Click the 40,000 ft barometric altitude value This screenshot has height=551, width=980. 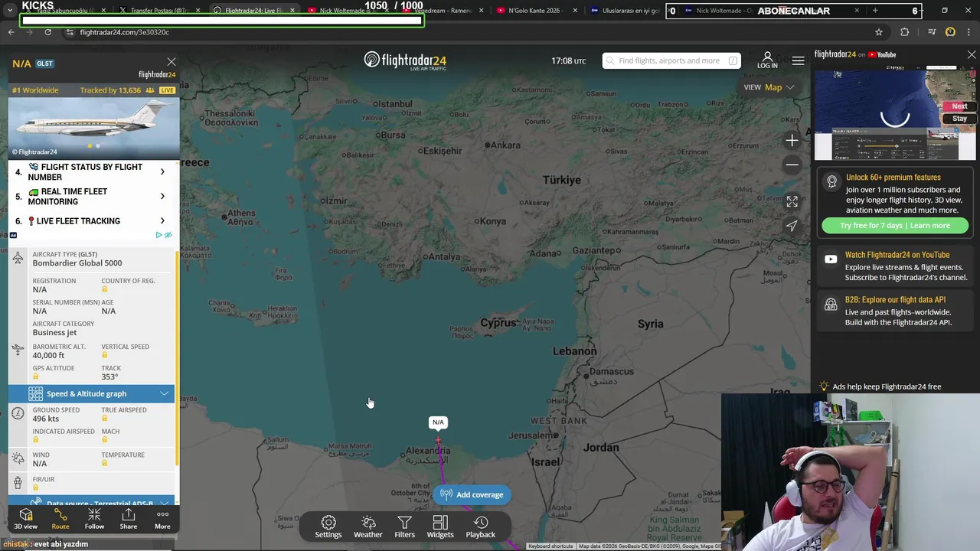click(48, 355)
